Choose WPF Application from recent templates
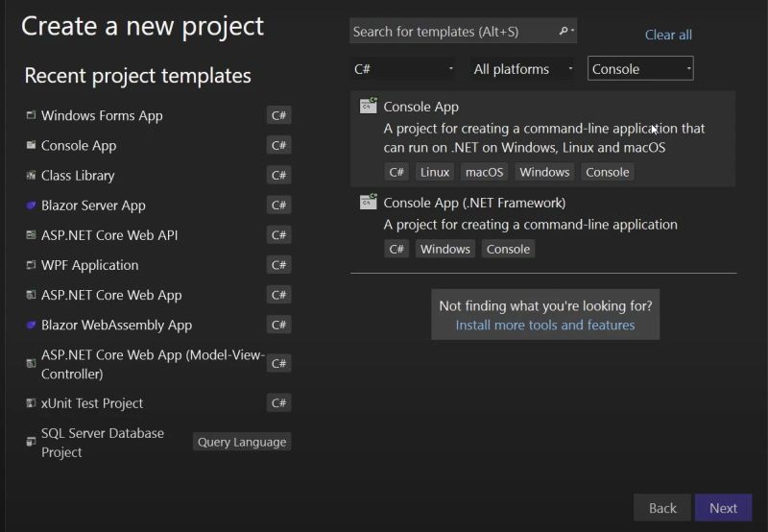The image size is (768, 532). point(158,265)
